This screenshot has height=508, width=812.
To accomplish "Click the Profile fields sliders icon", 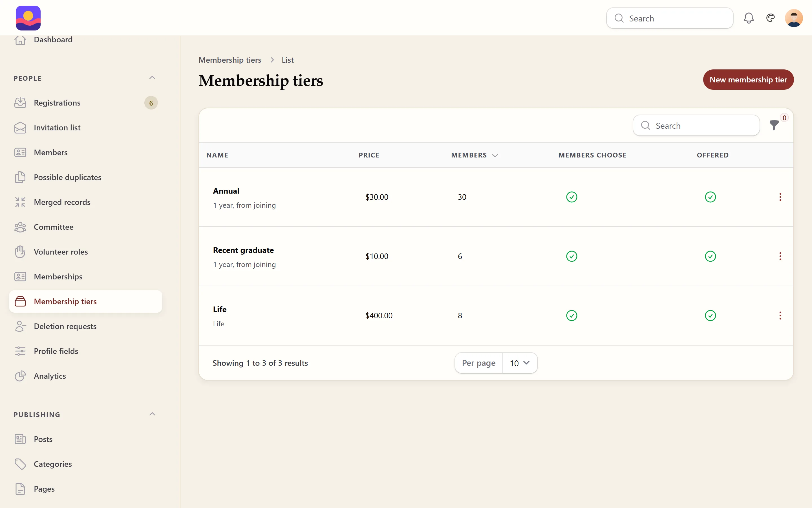I will (20, 351).
